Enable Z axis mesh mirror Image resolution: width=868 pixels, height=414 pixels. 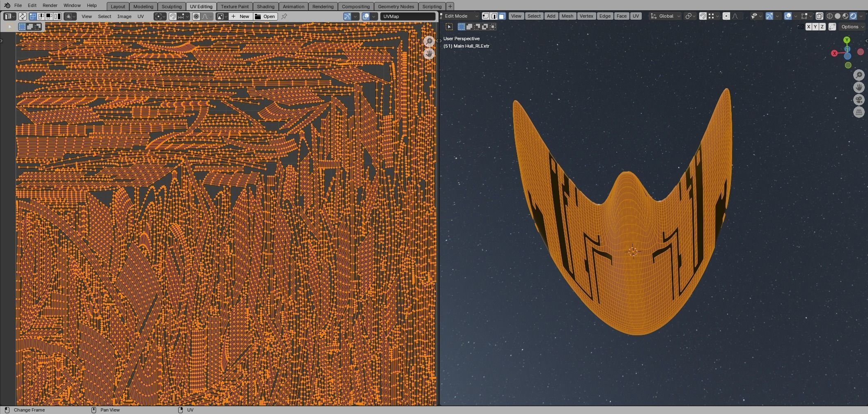[x=822, y=27]
